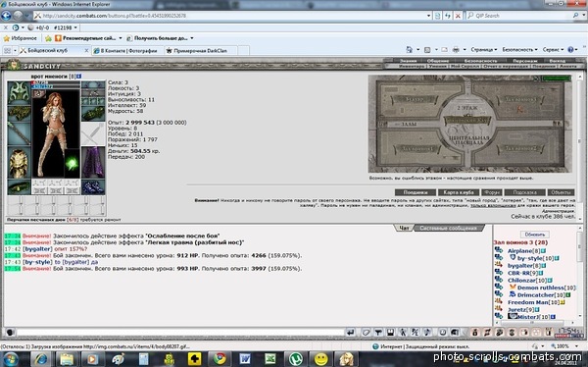Switch to the Примерочная DarkClan tab
The width and height of the screenshot is (588, 367).
point(201,50)
